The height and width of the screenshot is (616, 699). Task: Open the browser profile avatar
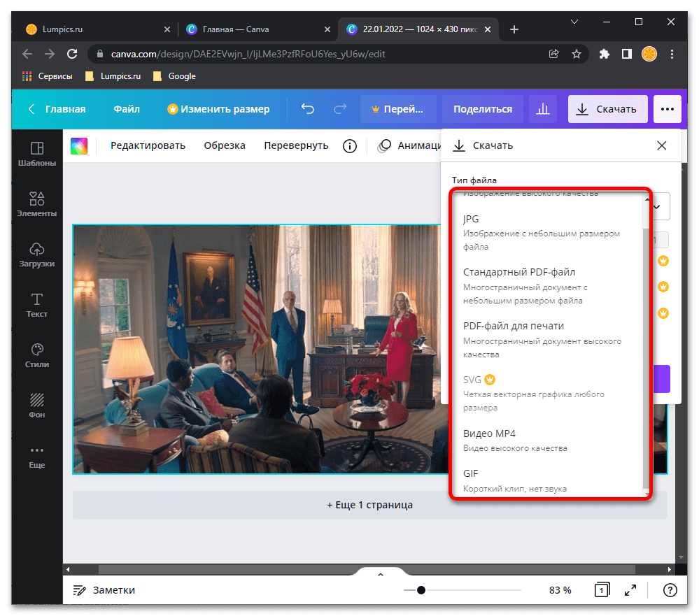[x=649, y=54]
